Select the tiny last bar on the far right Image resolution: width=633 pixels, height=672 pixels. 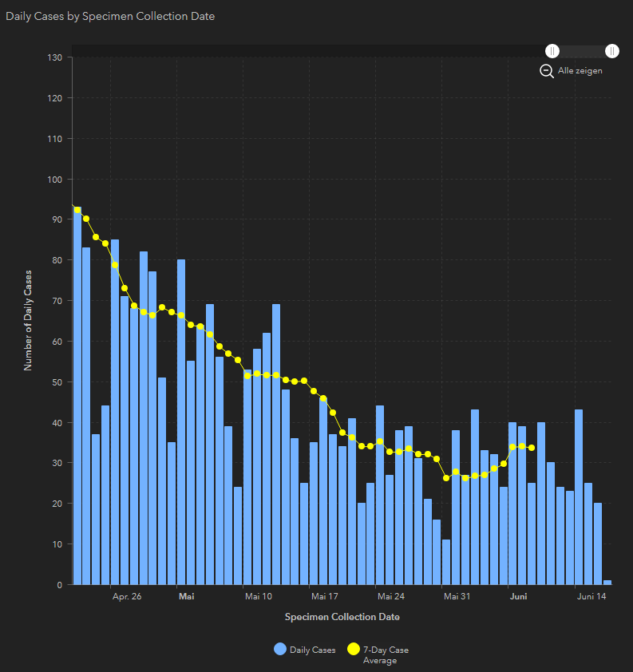click(x=607, y=583)
